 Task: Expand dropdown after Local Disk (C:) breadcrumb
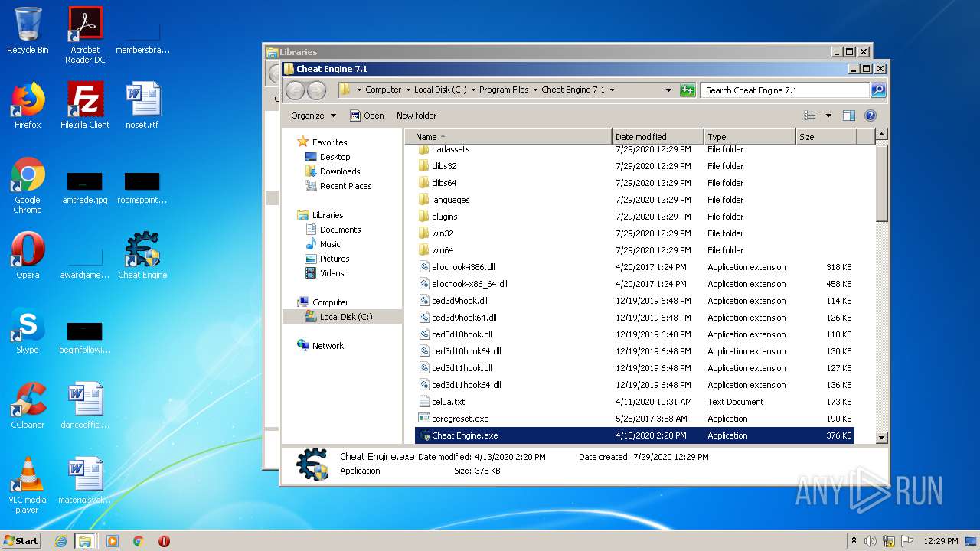pyautogui.click(x=473, y=90)
